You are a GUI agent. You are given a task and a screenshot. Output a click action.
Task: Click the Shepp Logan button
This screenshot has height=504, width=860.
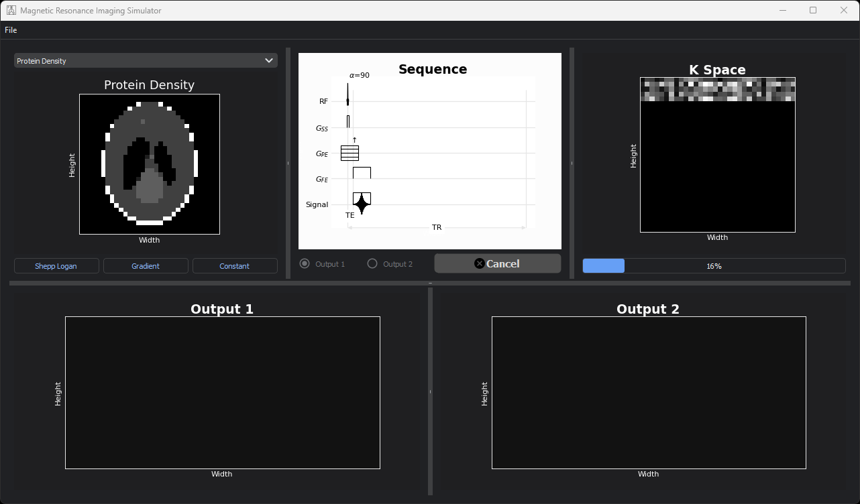[56, 266]
